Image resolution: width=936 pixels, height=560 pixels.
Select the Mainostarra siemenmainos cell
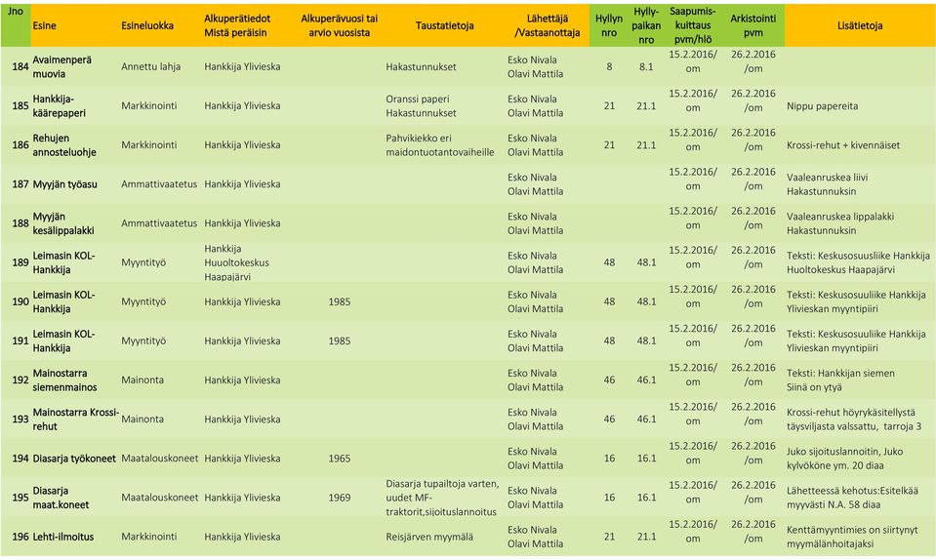64,380
